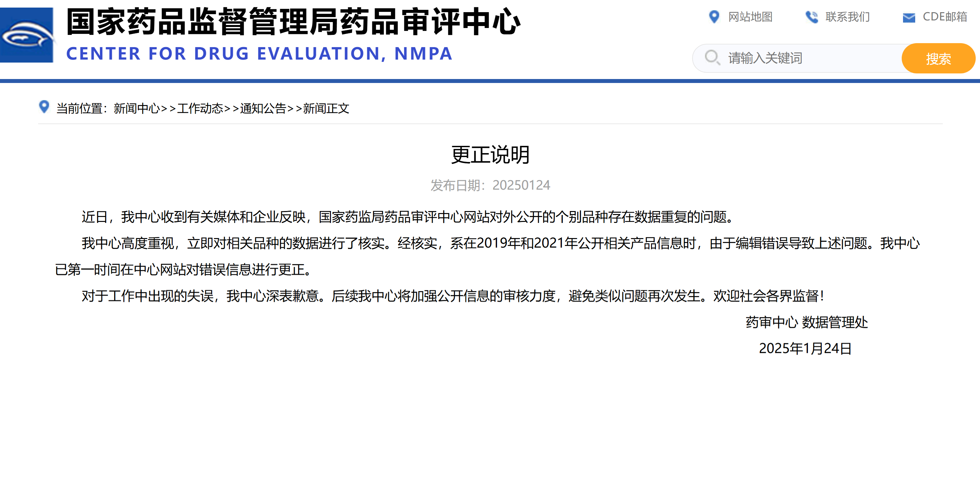This screenshot has height=485, width=980.
Task: Go to 新闻中心 in breadcrumb
Action: click(x=137, y=109)
